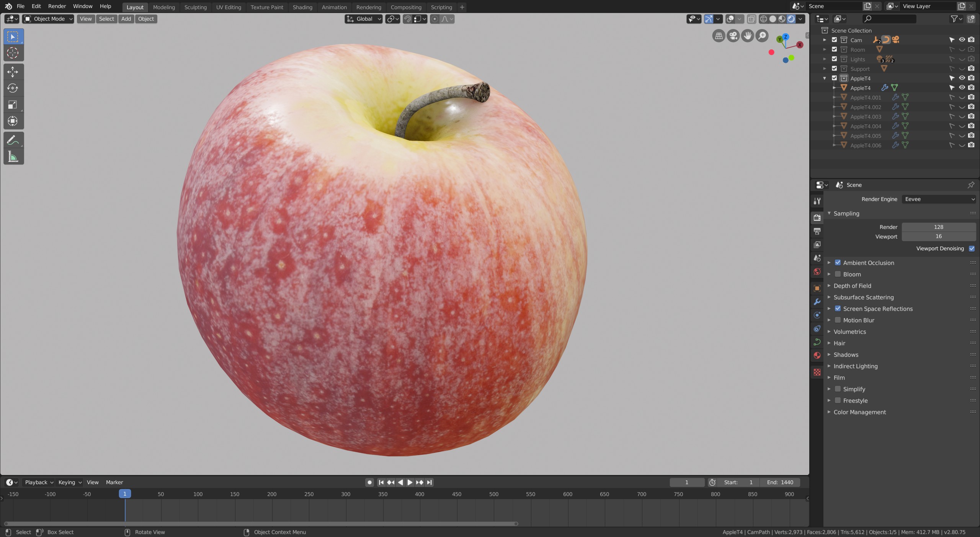Disable Viewport Denoising checkbox

coord(972,248)
